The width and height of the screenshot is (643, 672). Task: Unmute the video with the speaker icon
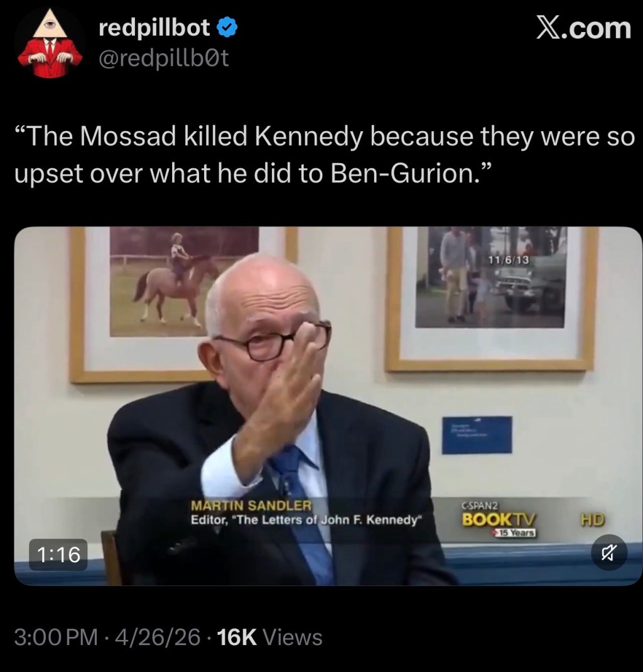tap(608, 552)
